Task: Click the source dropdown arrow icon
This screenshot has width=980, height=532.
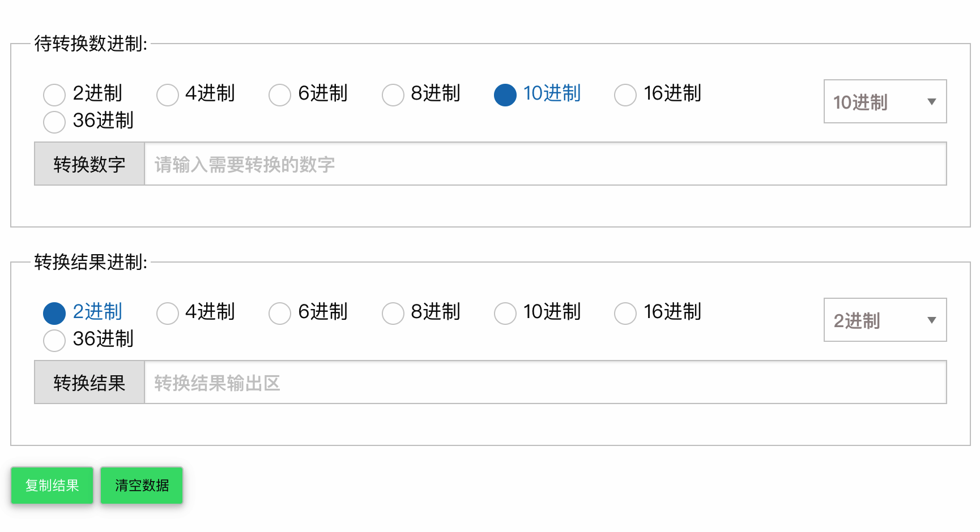Action: click(x=932, y=102)
